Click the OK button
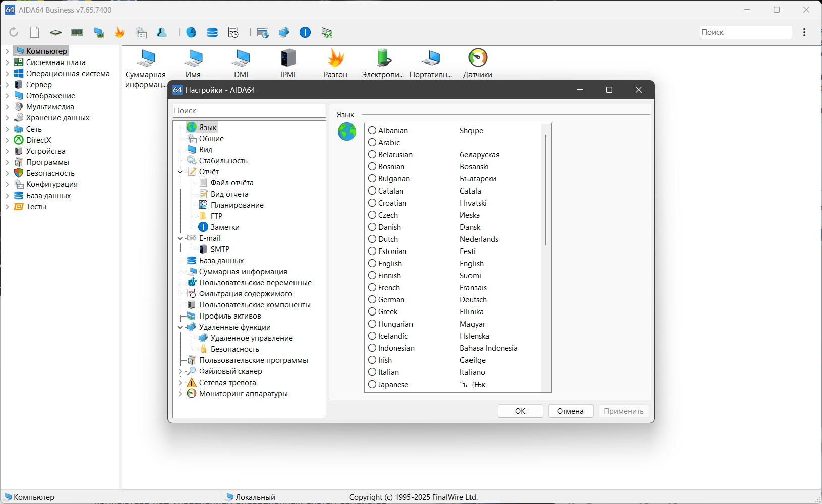822x504 pixels. click(520, 411)
